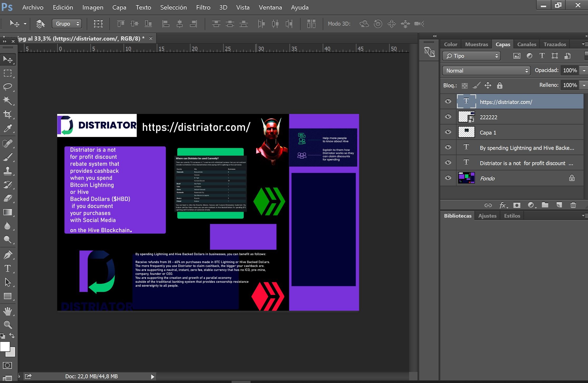The width and height of the screenshot is (588, 383).
Task: Toggle Quick Mask mode
Action: point(7,365)
